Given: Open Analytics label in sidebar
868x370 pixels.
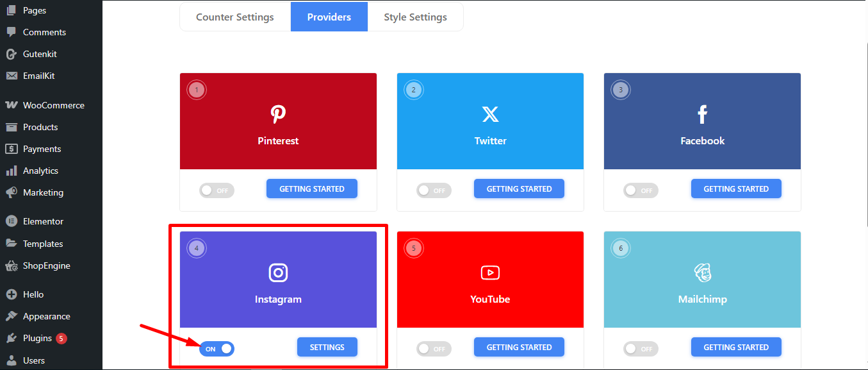Looking at the screenshot, I should pyautogui.click(x=40, y=171).
